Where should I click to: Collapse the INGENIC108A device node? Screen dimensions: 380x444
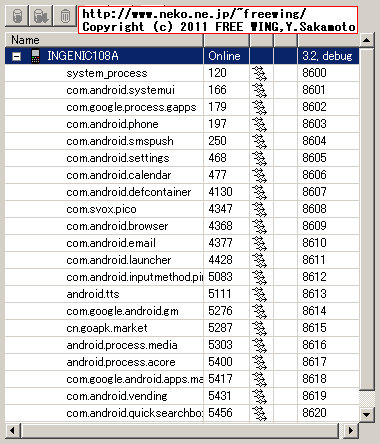coord(16,56)
